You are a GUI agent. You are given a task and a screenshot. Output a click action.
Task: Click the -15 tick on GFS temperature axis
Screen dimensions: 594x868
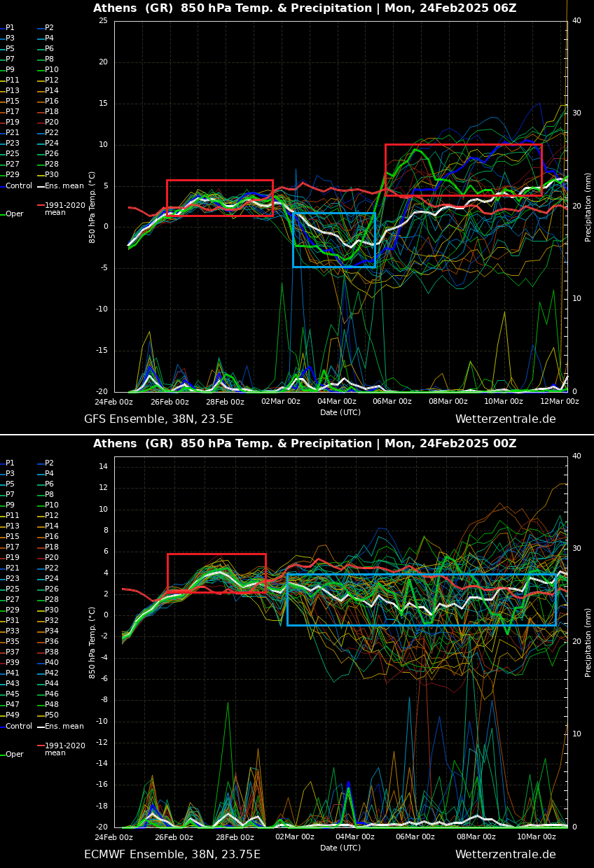(x=102, y=351)
